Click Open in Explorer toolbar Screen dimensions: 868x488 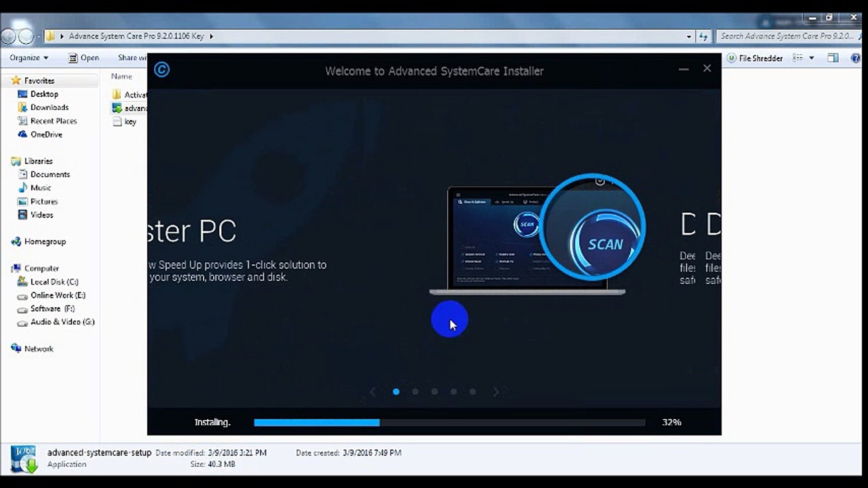coord(84,58)
